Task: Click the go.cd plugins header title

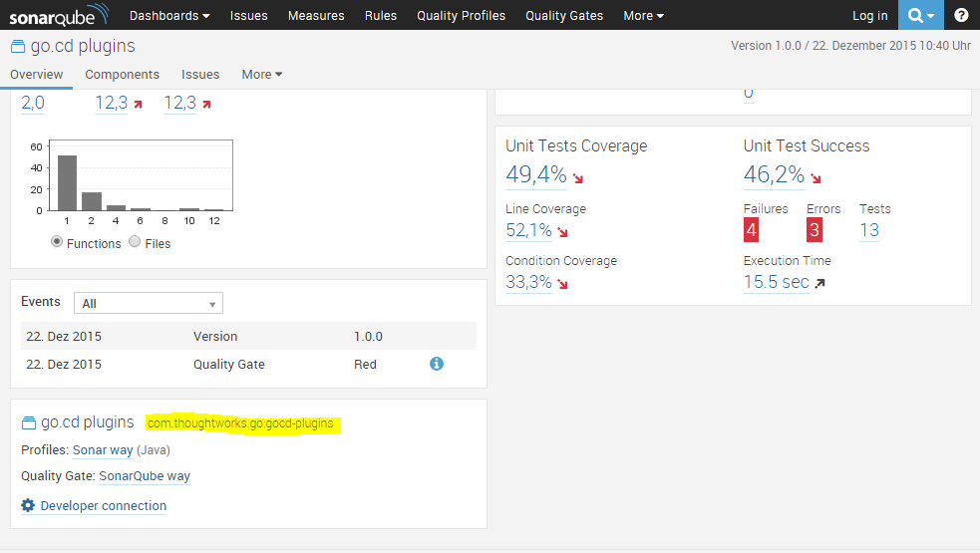Action: (x=83, y=46)
